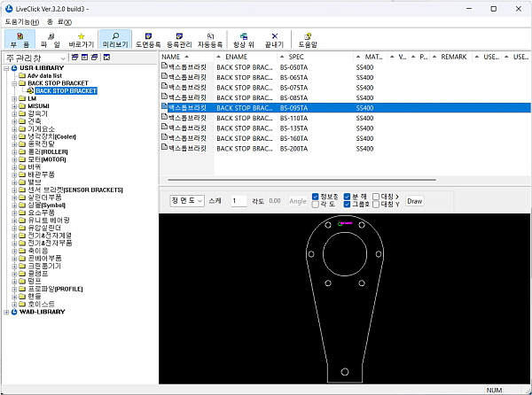
Task: Open the 정 면 도 view dropdown
Action: tap(187, 201)
